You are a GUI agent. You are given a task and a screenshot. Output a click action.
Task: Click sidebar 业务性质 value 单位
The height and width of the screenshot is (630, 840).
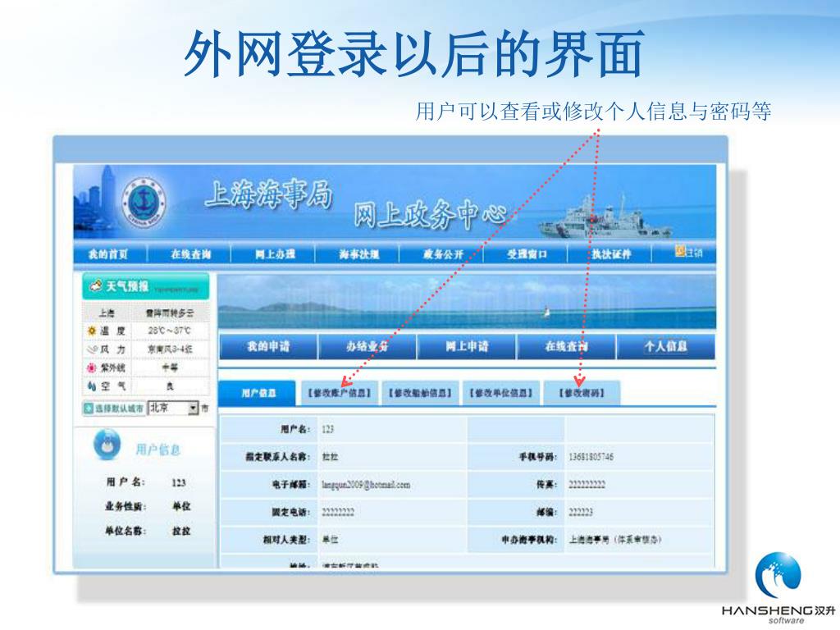[x=181, y=506]
